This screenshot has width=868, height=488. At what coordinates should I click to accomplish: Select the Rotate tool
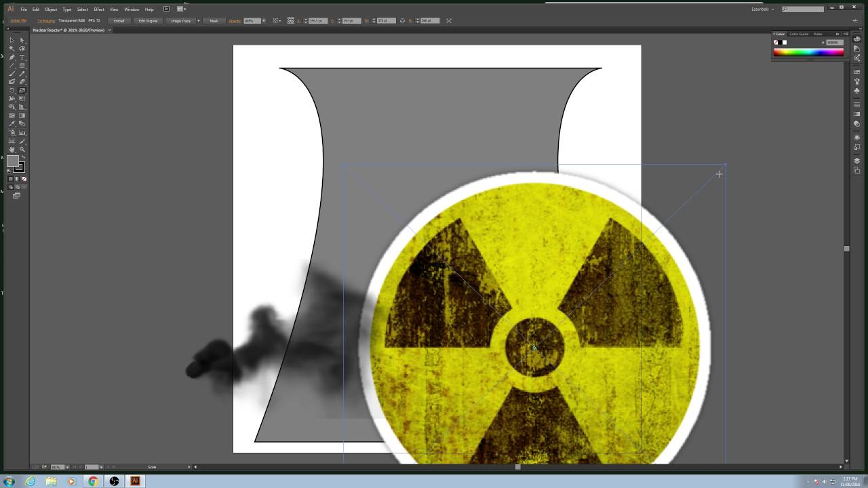[x=12, y=91]
